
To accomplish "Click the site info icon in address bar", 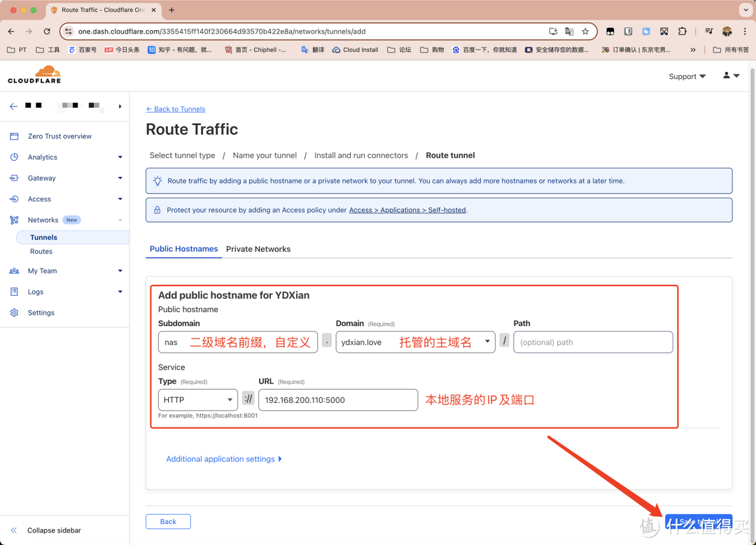I will pos(69,31).
